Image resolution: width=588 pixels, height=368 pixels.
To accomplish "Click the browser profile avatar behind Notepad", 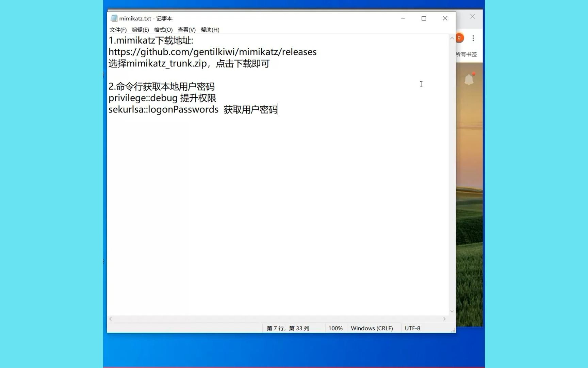I will [x=459, y=38].
